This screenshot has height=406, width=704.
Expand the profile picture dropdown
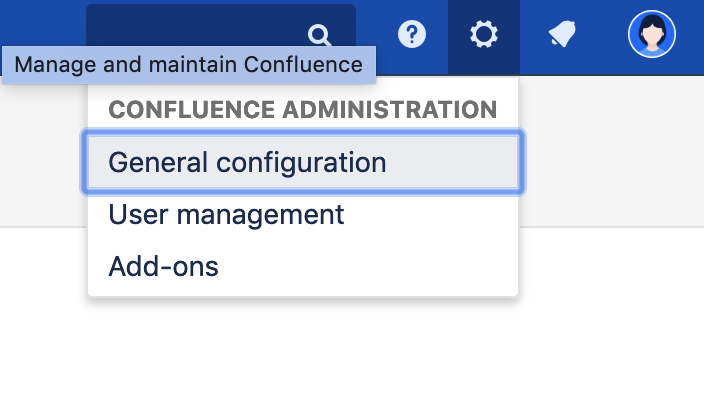[x=652, y=35]
